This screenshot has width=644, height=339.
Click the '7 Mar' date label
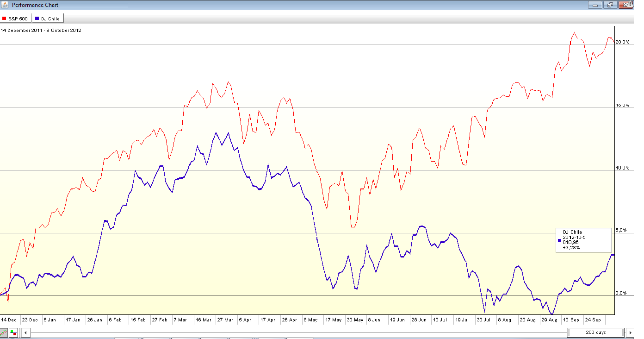[x=180, y=320]
